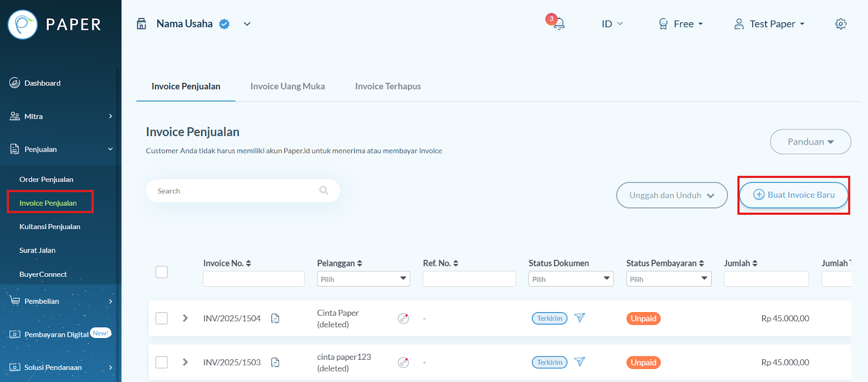
Task: Click the send icon for invoice INV/2025/1503
Action: pyautogui.click(x=579, y=362)
